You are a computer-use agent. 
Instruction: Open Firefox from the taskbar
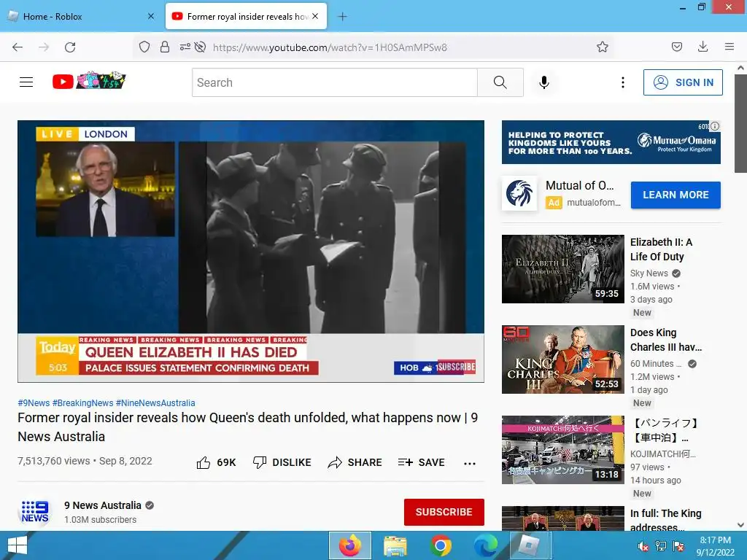[350, 545]
